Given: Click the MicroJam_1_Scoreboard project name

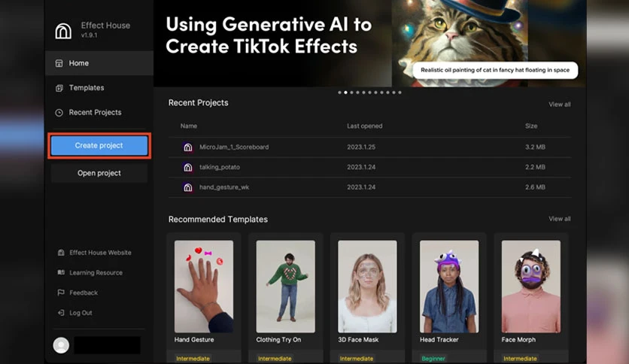Looking at the screenshot, I should point(234,147).
